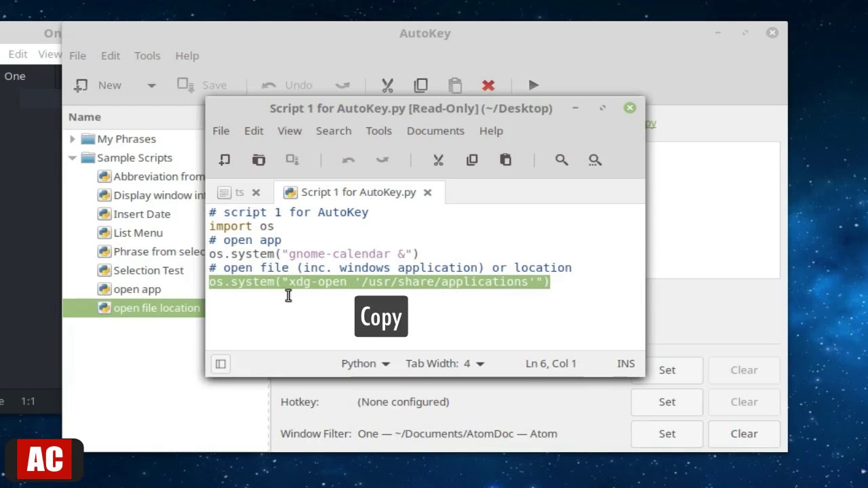Open the Help menu in the AutoKey window
Viewport: 868px width, 488px height.
pos(187,56)
